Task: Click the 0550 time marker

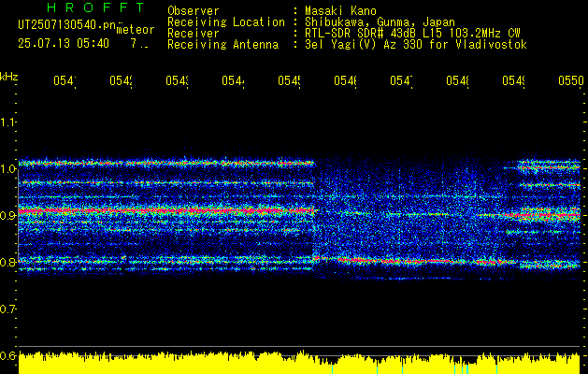Action: [x=571, y=80]
